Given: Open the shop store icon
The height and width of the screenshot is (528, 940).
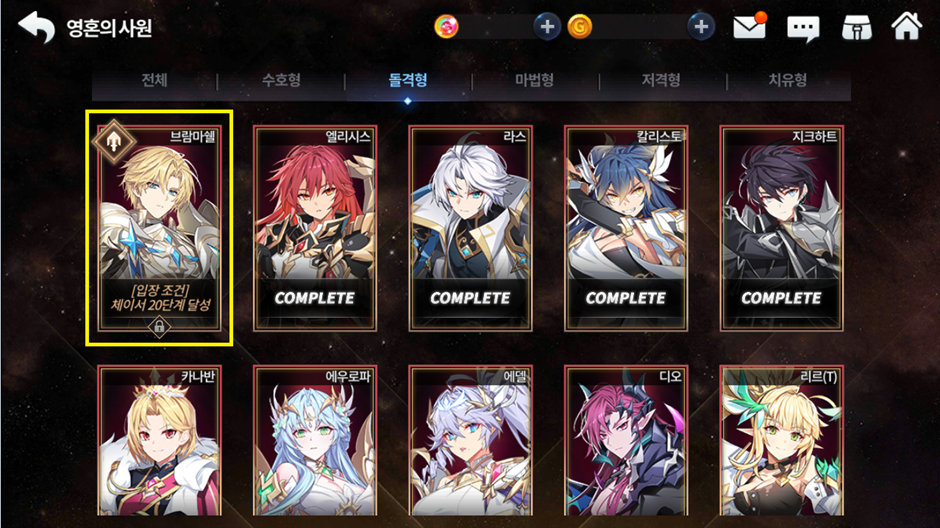Looking at the screenshot, I should tap(857, 27).
